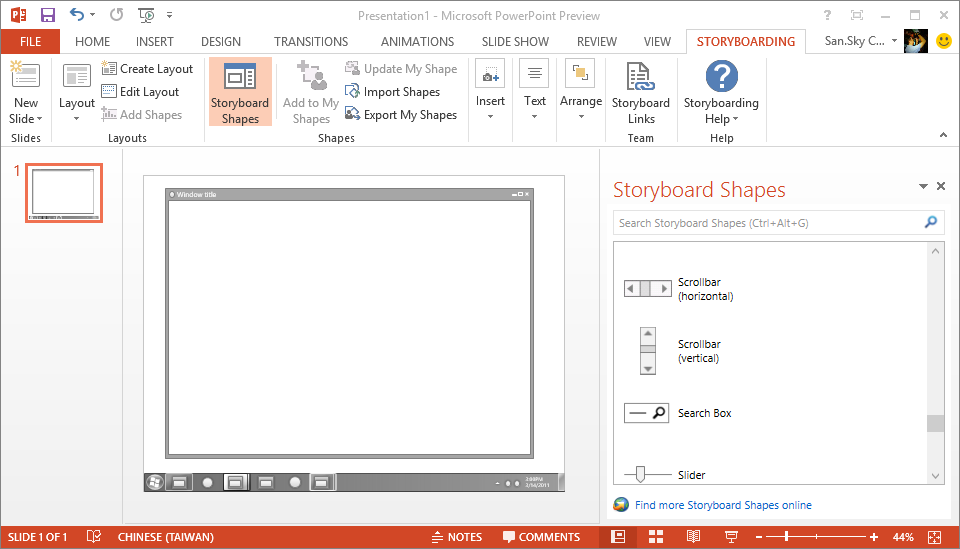Select Scrollbar (vertical) shape
The width and height of the screenshot is (960, 549).
tap(680, 351)
